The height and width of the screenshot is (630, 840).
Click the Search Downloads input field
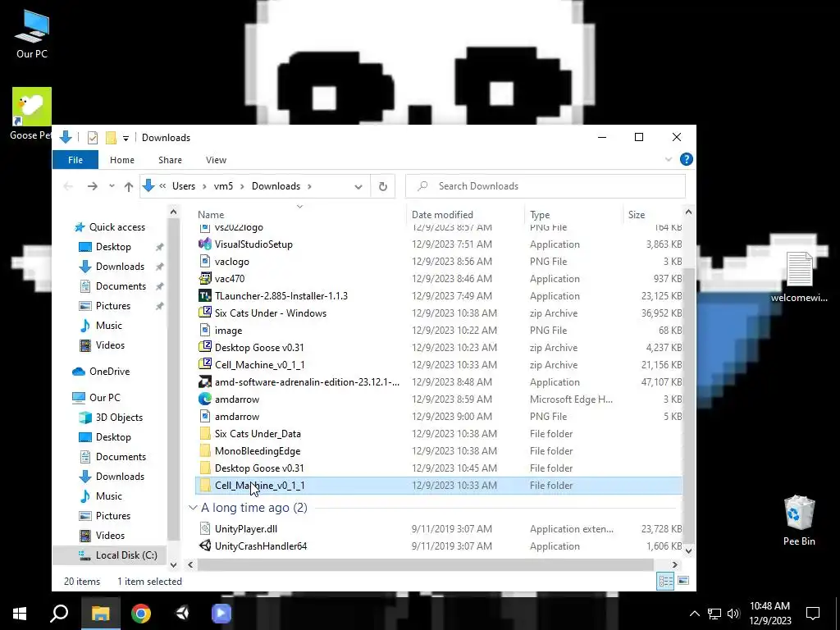click(x=546, y=186)
